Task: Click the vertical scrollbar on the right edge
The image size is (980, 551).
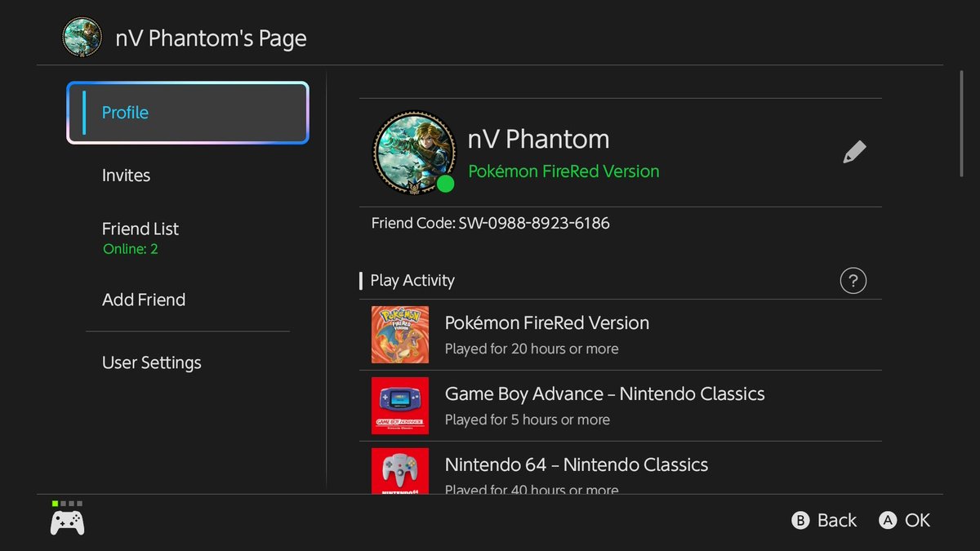Action: [962, 122]
